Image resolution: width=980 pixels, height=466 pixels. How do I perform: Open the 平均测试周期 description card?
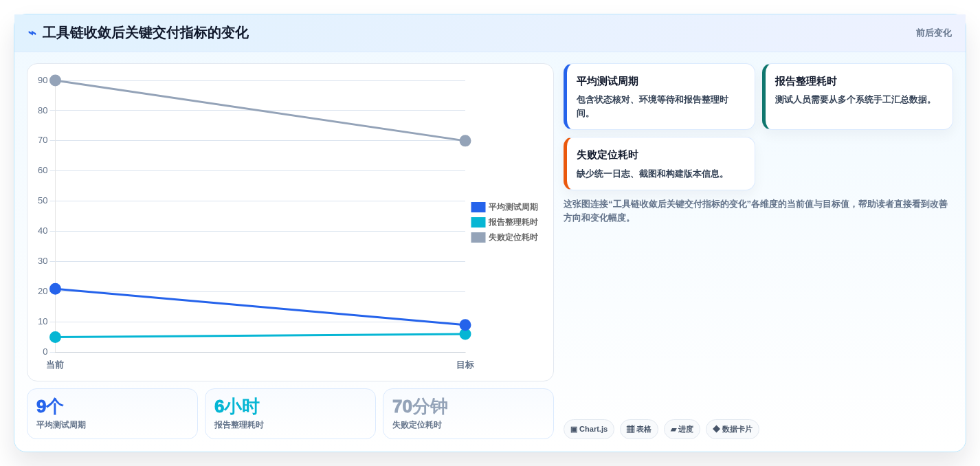(x=659, y=97)
